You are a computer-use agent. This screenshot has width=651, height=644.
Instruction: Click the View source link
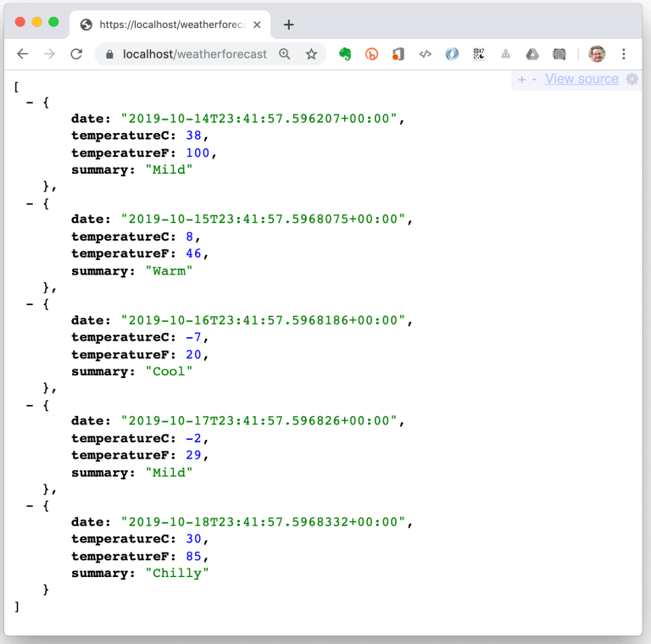[581, 79]
